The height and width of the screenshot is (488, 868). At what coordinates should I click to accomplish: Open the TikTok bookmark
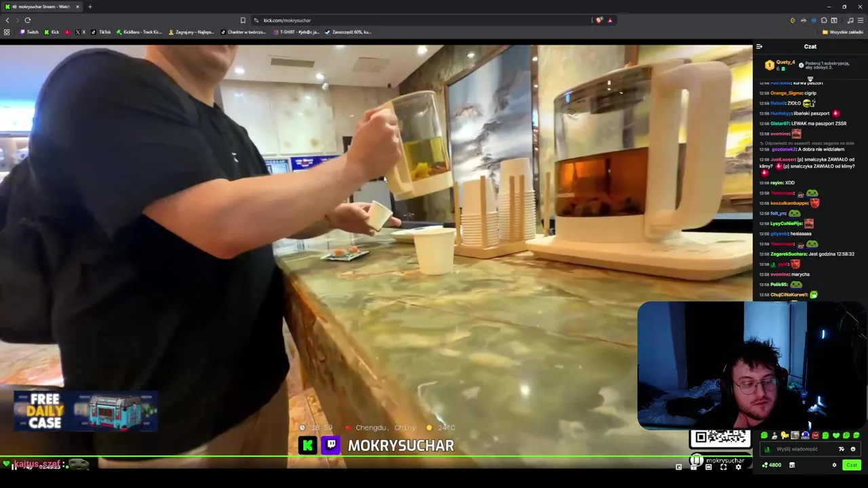(x=102, y=32)
